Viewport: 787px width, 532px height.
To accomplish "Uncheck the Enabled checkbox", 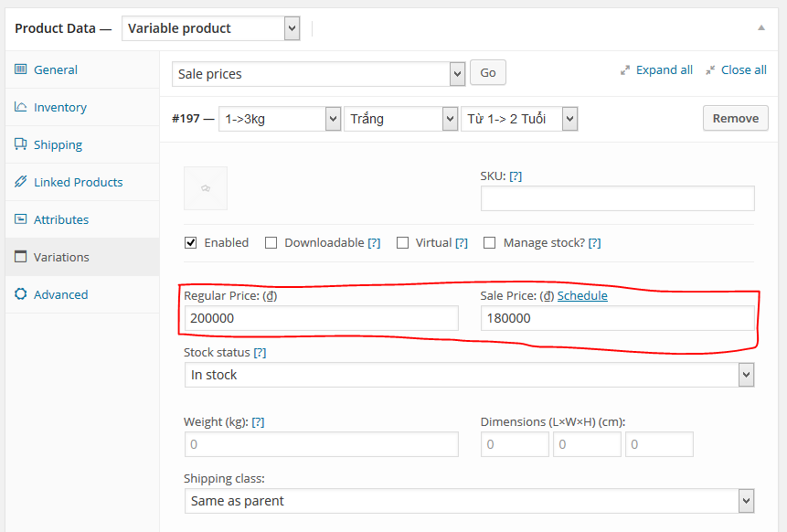I will click(191, 242).
